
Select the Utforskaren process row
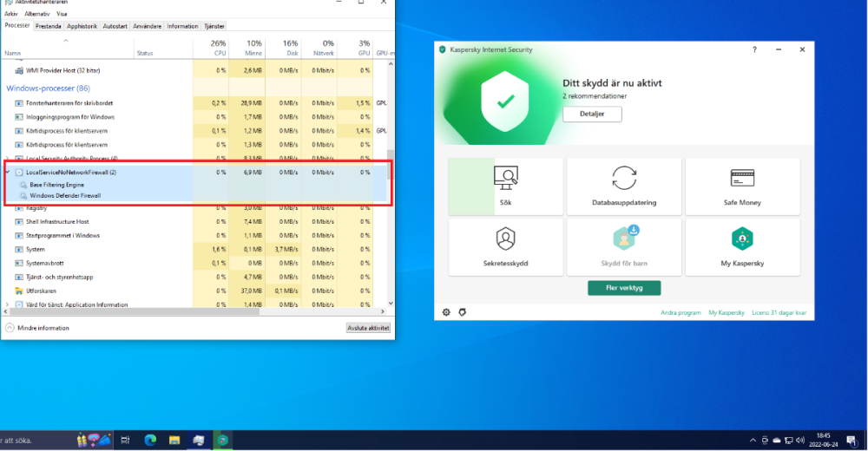pyautogui.click(x=194, y=291)
